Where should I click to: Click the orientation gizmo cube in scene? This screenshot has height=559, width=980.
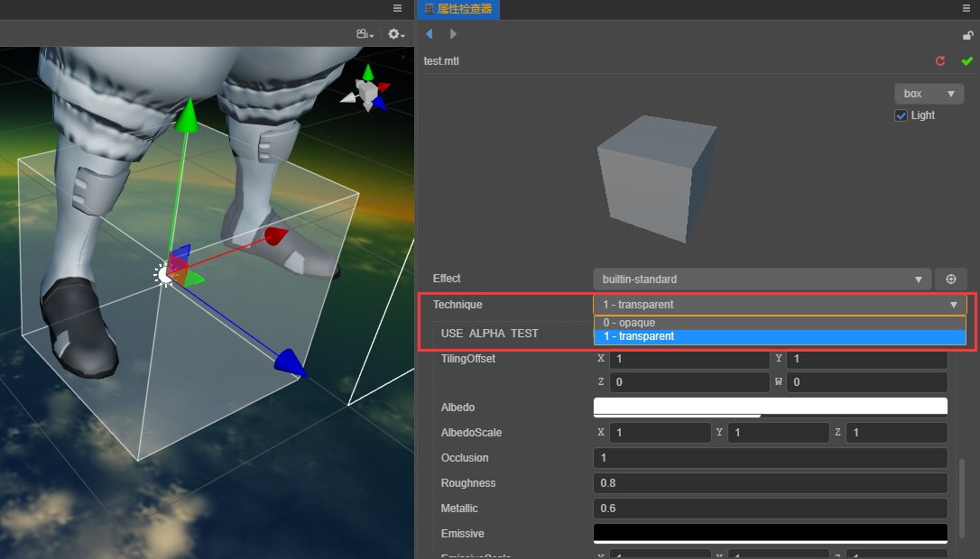click(367, 92)
